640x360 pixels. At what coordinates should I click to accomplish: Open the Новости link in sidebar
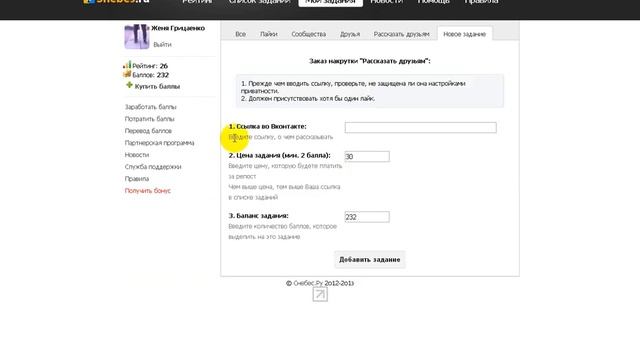click(x=137, y=155)
